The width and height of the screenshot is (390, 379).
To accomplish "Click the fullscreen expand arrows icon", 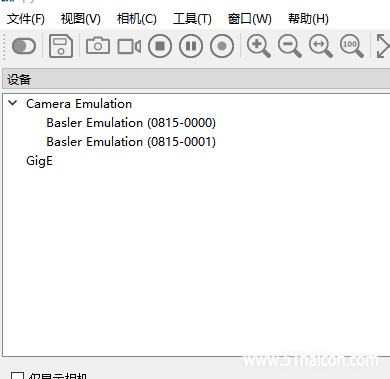I will (x=383, y=46).
